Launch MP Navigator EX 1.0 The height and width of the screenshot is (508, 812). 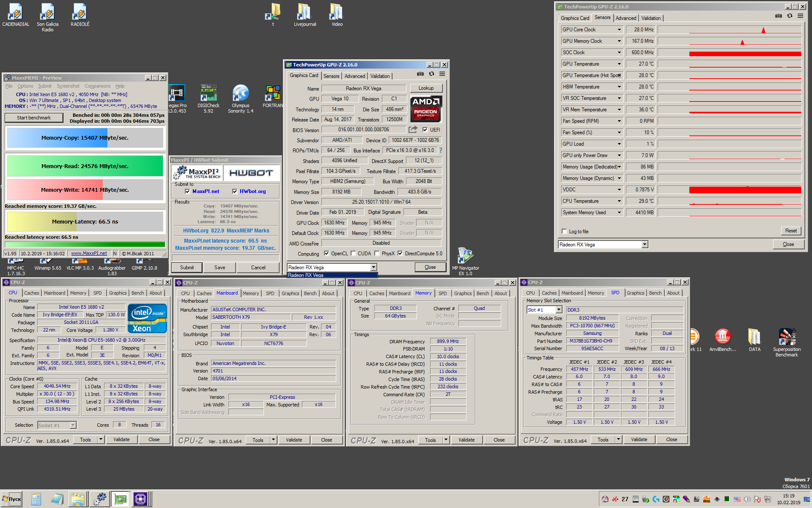pos(465,261)
